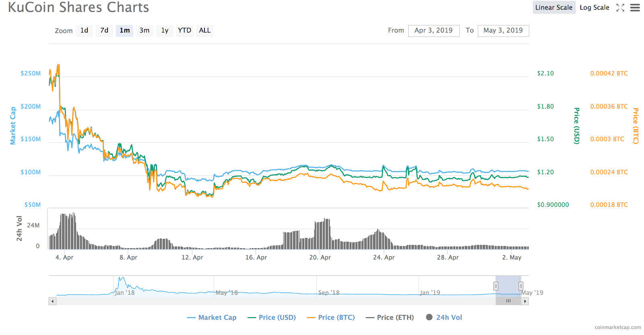
Task: Switch chart to Linear Scale
Action: point(554,8)
